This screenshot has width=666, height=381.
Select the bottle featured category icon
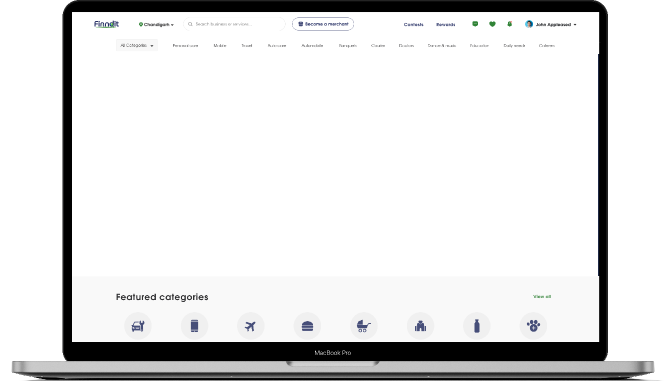477,326
